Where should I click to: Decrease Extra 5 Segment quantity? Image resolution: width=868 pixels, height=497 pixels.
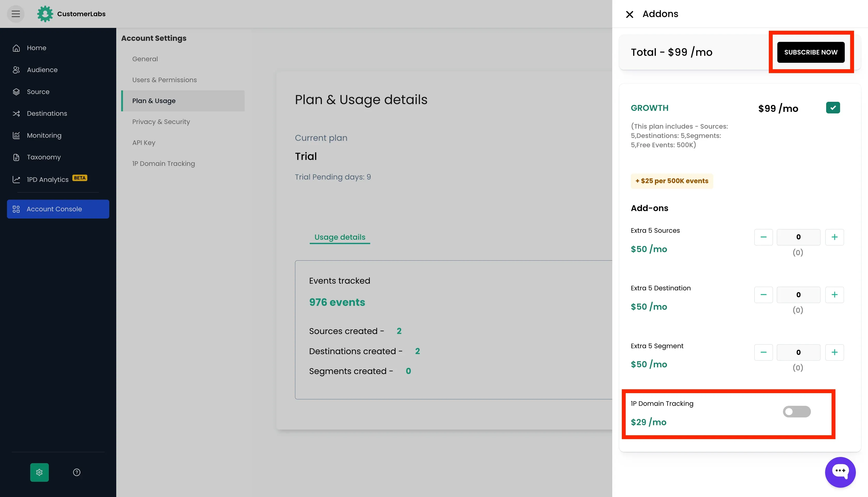click(764, 353)
